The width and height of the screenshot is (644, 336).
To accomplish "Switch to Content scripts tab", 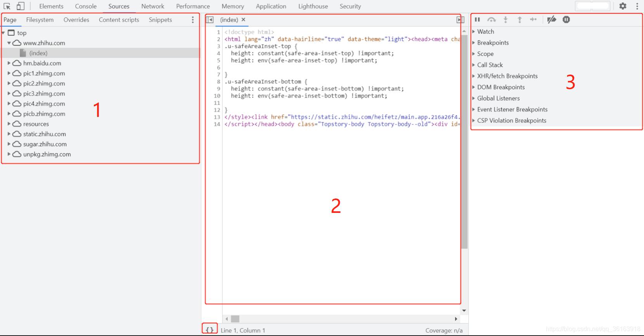I will tap(119, 20).
